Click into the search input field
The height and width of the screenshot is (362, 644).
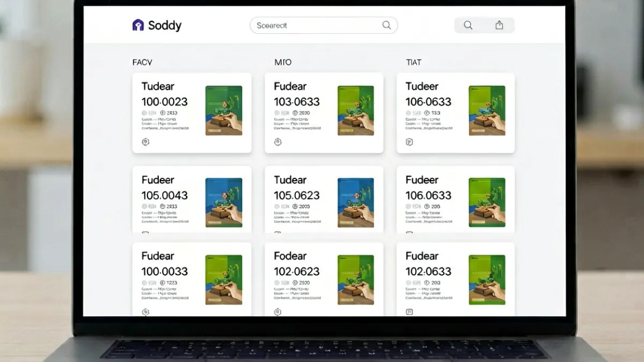tap(324, 25)
